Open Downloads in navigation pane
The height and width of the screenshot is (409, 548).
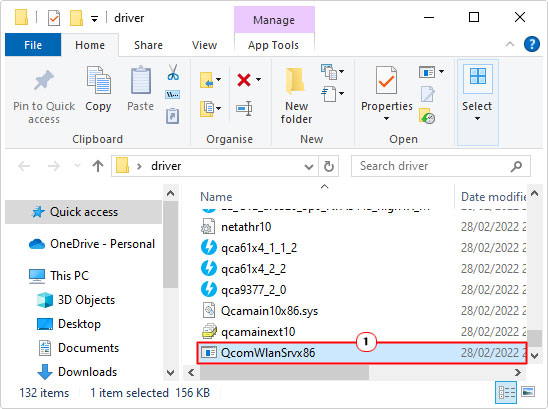77,372
